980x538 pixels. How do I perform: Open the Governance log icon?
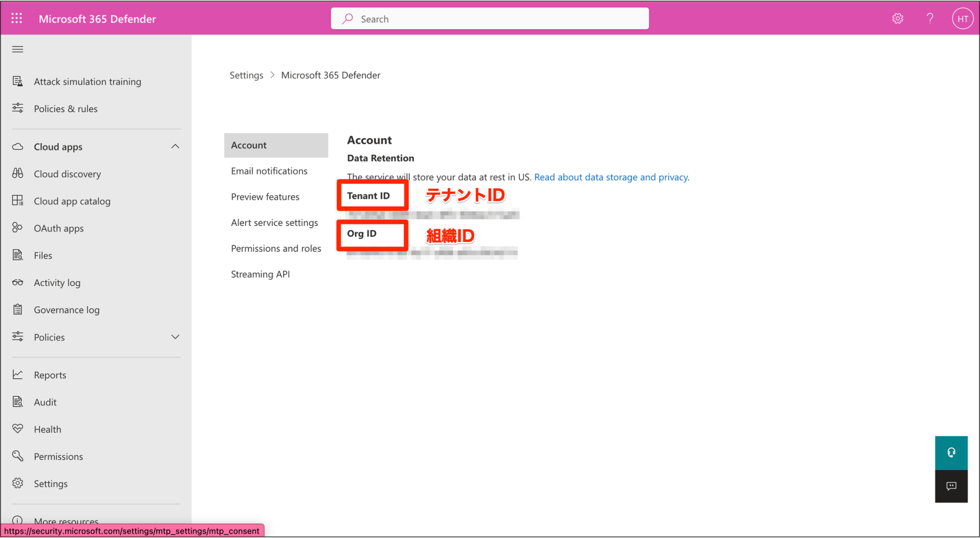coord(17,310)
